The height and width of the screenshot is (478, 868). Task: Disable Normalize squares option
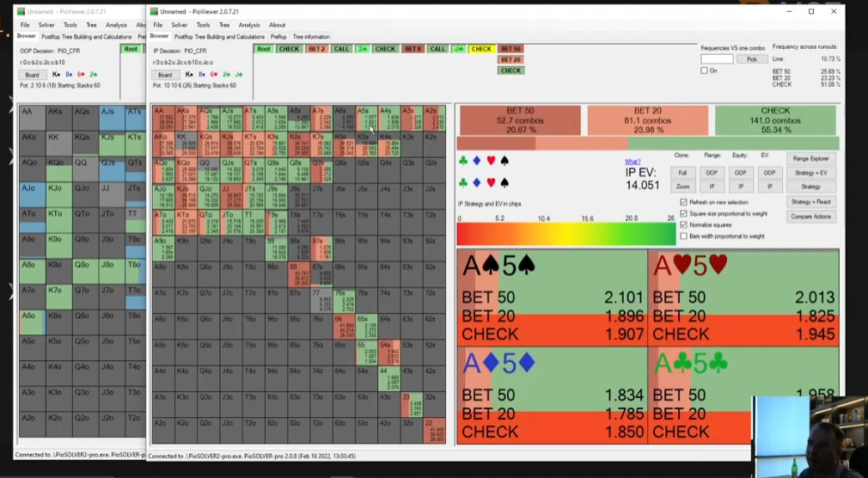[x=684, y=225]
